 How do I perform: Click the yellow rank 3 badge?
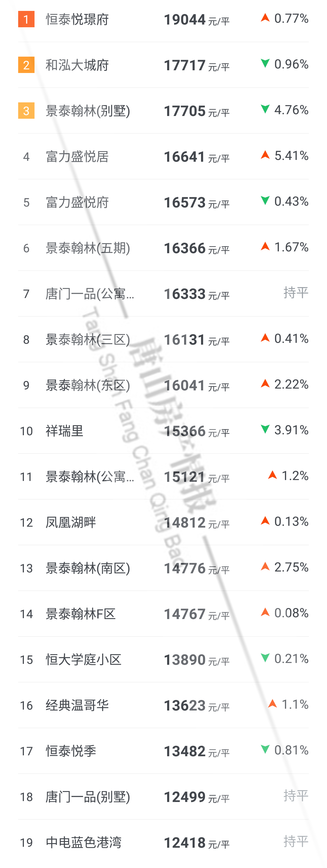(x=26, y=111)
